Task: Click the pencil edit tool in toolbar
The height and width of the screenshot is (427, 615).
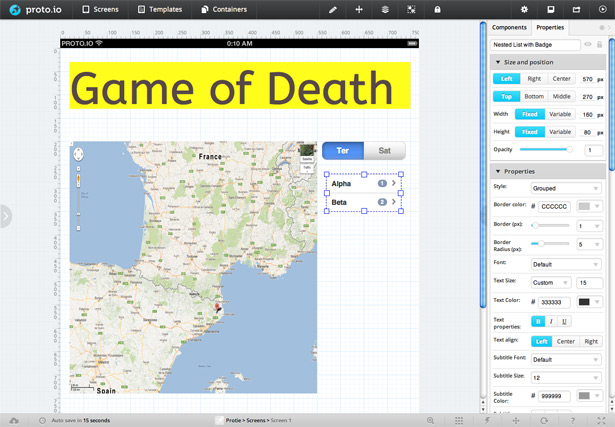Action: [333, 9]
